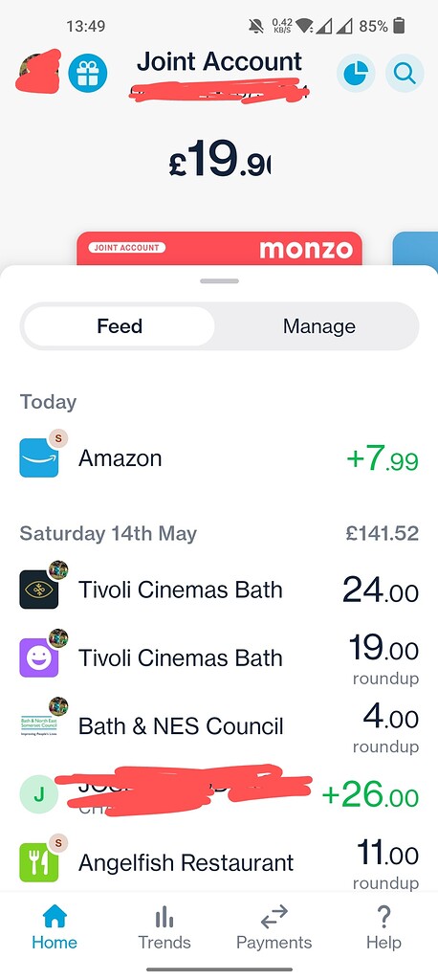
Task: Open the Help section
Action: click(x=383, y=928)
